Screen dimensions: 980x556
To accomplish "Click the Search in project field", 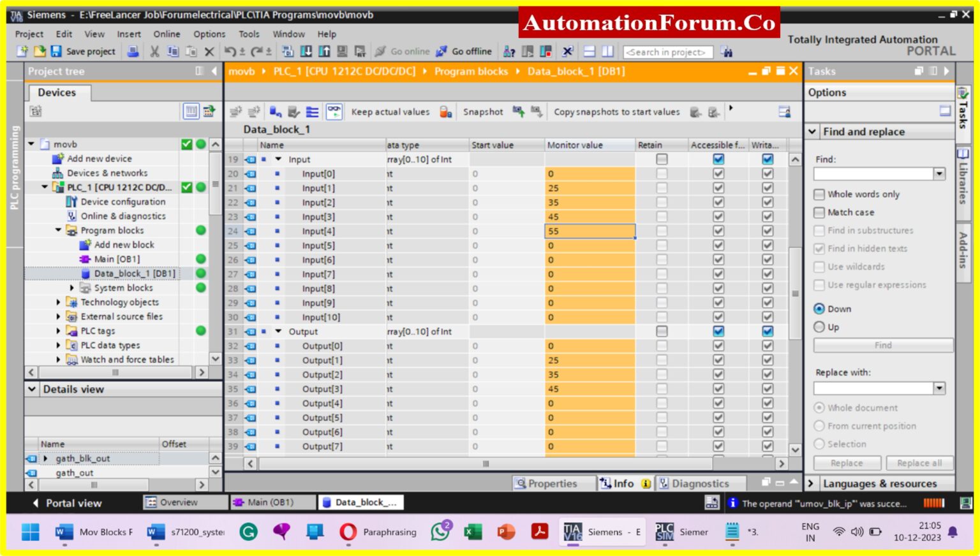I will [667, 52].
